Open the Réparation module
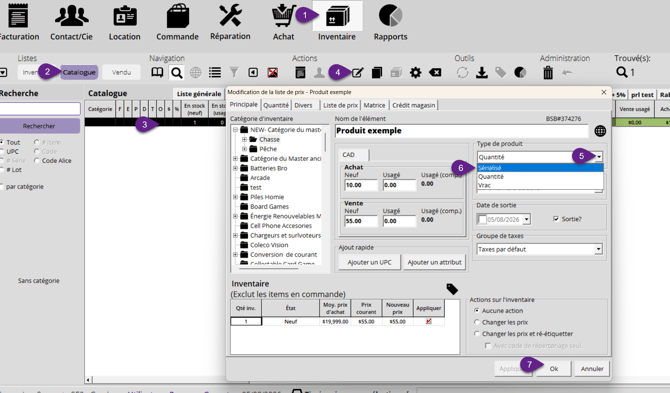Viewport: 670px width, 393px height. [x=230, y=22]
